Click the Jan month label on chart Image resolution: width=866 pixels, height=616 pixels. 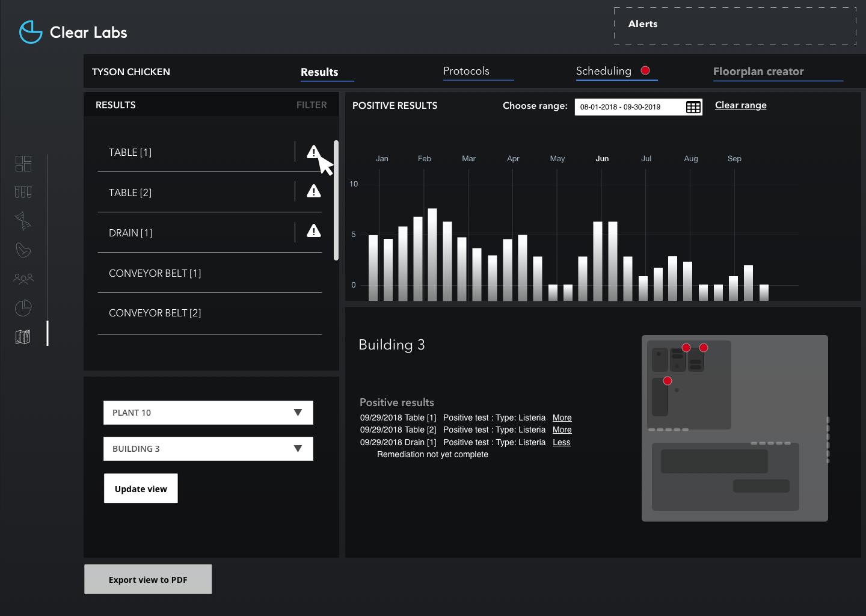(x=382, y=159)
